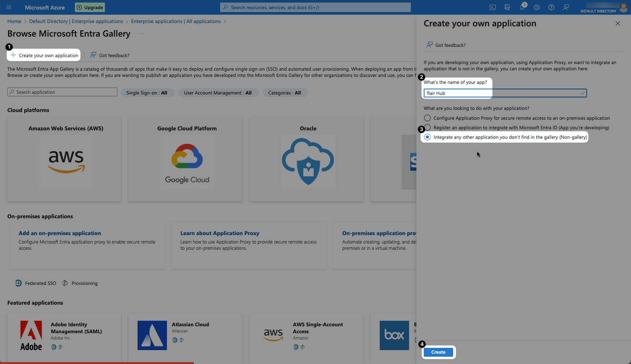Open Categories : All filter
The image size is (631, 364).
click(285, 93)
